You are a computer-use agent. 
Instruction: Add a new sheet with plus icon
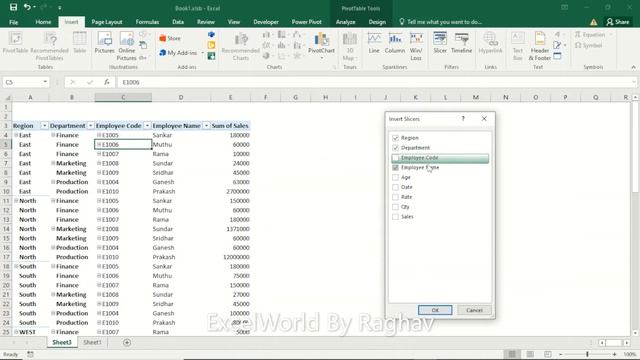pyautogui.click(x=127, y=342)
